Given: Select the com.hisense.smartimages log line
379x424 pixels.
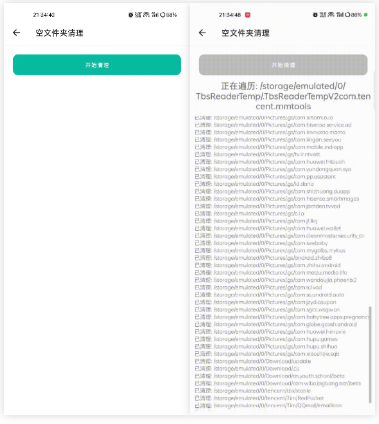Looking at the screenshot, I should (x=277, y=199).
